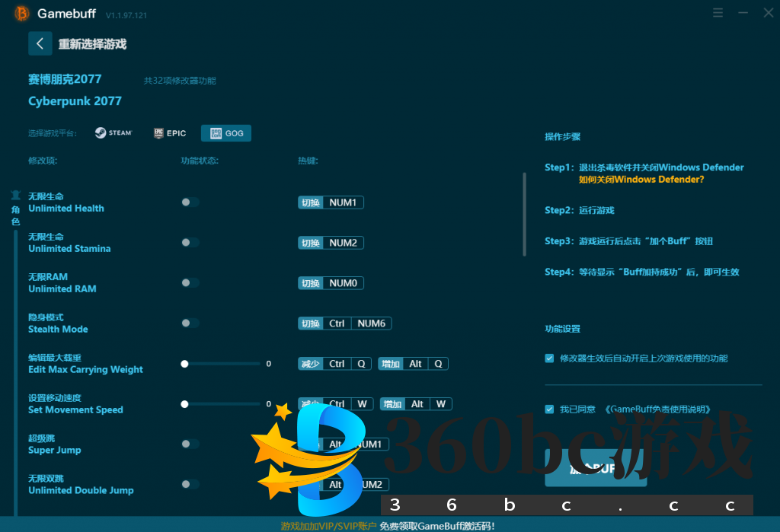The height and width of the screenshot is (532, 780).
Task: Turn on Unlimited RAM switch
Action: tap(190, 283)
